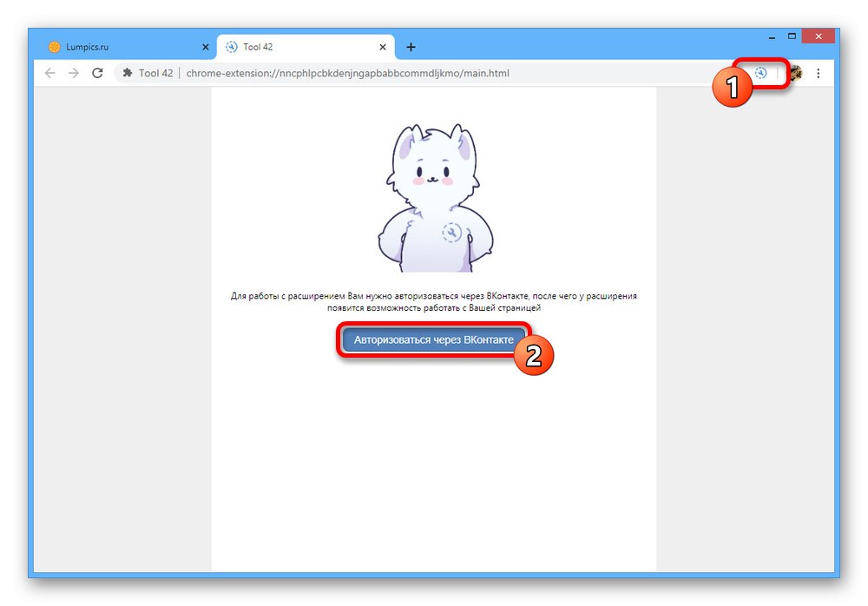Go forward to next page

[x=74, y=73]
